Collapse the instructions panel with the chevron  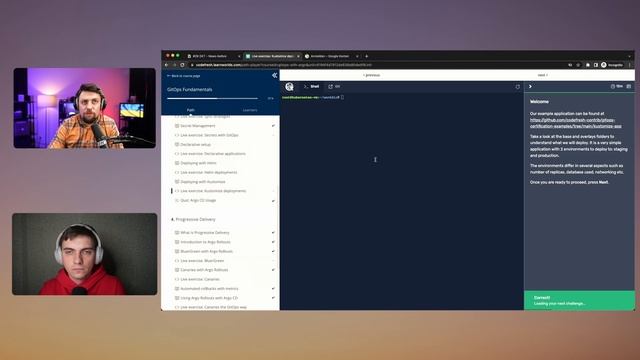tap(530, 87)
